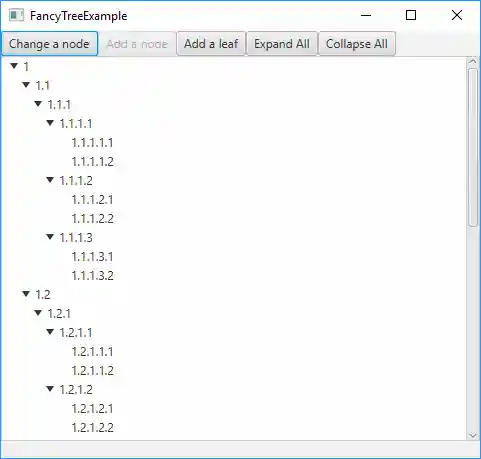Select tree row 1.1.1.3.2
Viewport: 481px width, 459px height.
coord(234,276)
